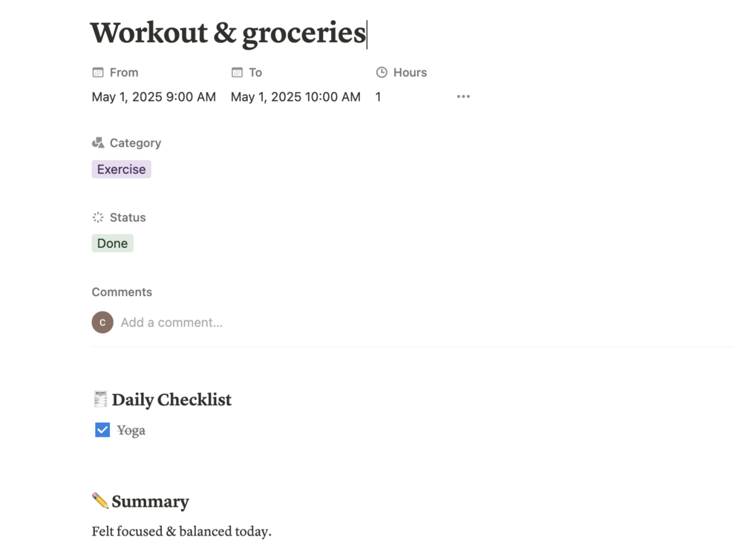Click the pencil emoji beside Summary
The height and width of the screenshot is (560, 746).
coord(100,501)
